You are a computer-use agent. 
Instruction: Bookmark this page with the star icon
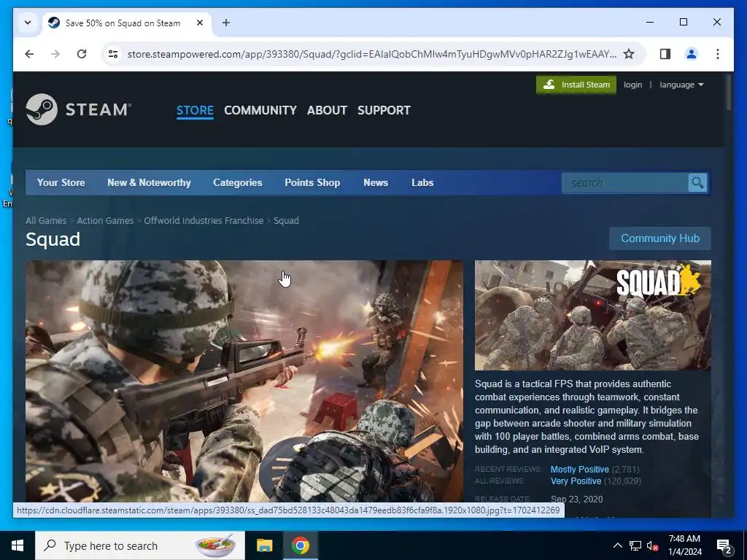click(629, 54)
